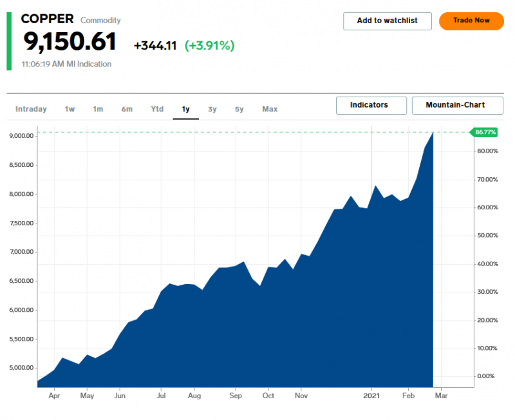Click the 20.00% right-axis label

coord(487,320)
